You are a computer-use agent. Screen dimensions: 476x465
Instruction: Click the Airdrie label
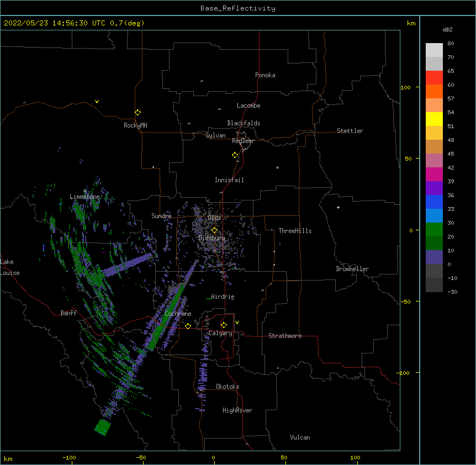click(223, 297)
